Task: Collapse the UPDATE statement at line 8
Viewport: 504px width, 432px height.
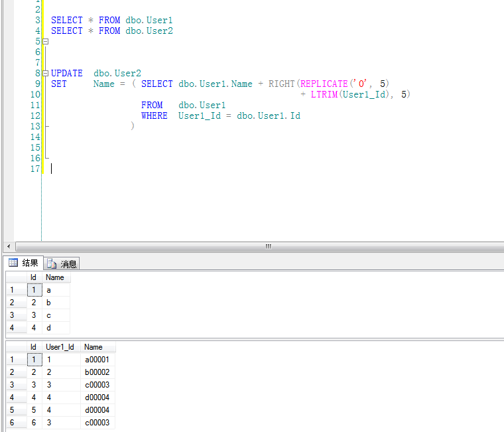Action: pos(46,74)
